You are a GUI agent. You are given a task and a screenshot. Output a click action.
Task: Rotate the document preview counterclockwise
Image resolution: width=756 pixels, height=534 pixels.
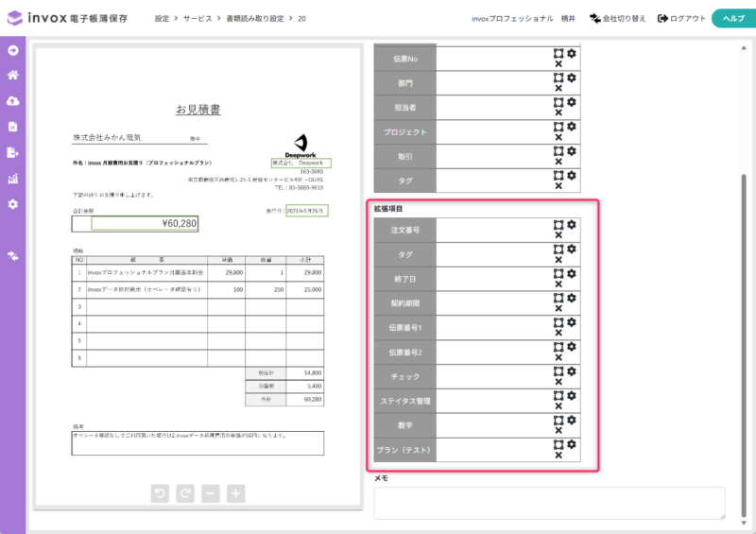point(162,492)
